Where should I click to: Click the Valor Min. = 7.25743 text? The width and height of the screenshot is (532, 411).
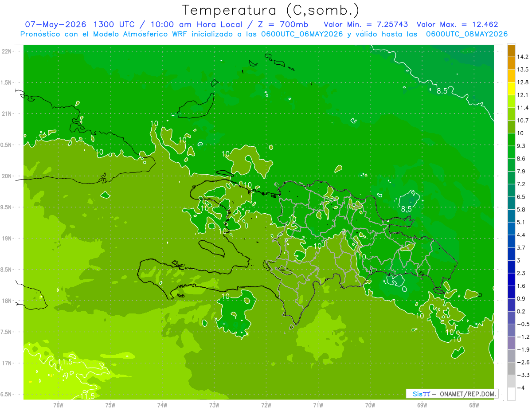(x=366, y=24)
